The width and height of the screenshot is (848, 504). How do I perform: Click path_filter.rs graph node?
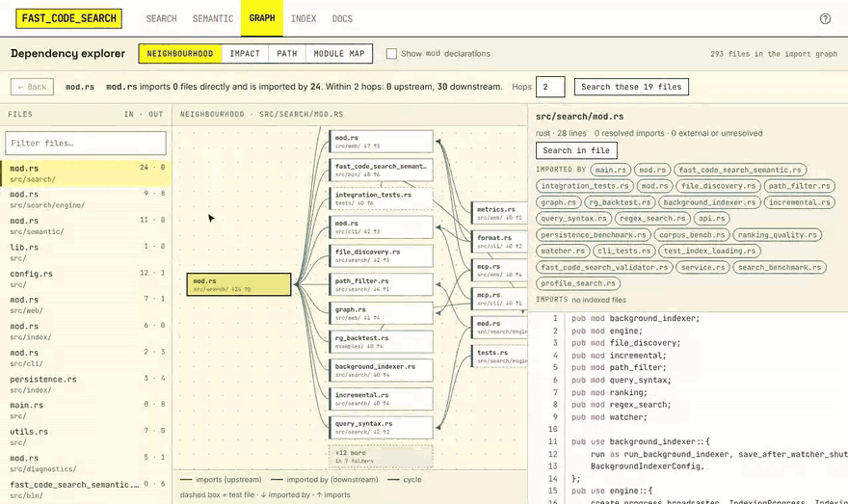(x=381, y=284)
